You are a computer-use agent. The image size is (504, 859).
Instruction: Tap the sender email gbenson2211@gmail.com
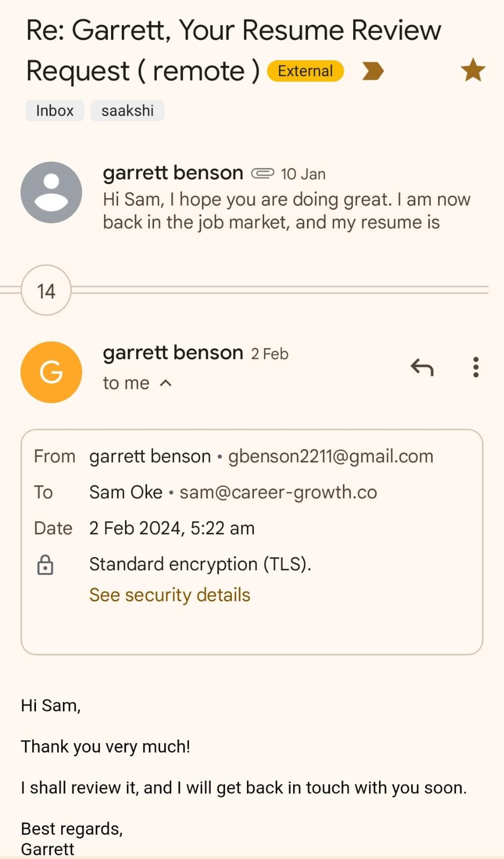[330, 456]
